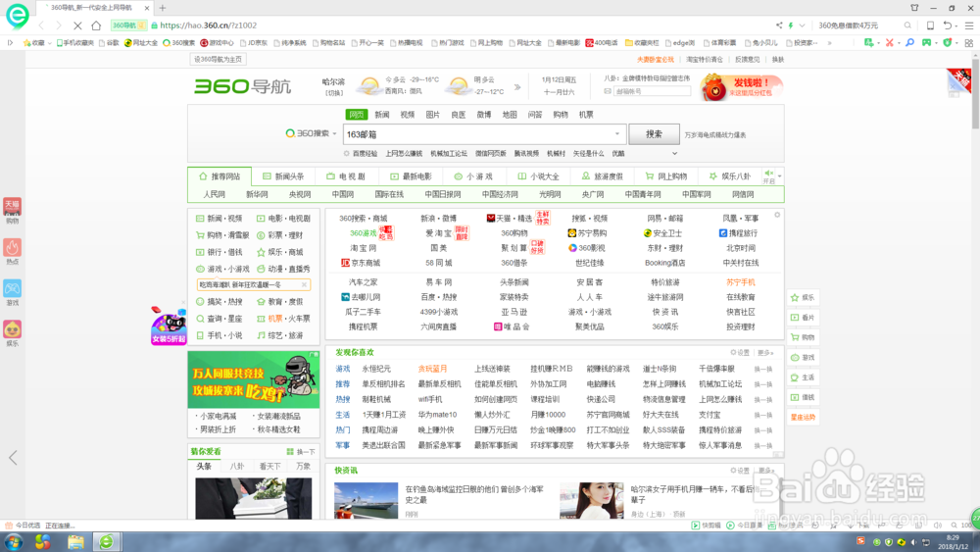Click the 360 browser taskbar icon
The image size is (980, 552).
coord(106,542)
